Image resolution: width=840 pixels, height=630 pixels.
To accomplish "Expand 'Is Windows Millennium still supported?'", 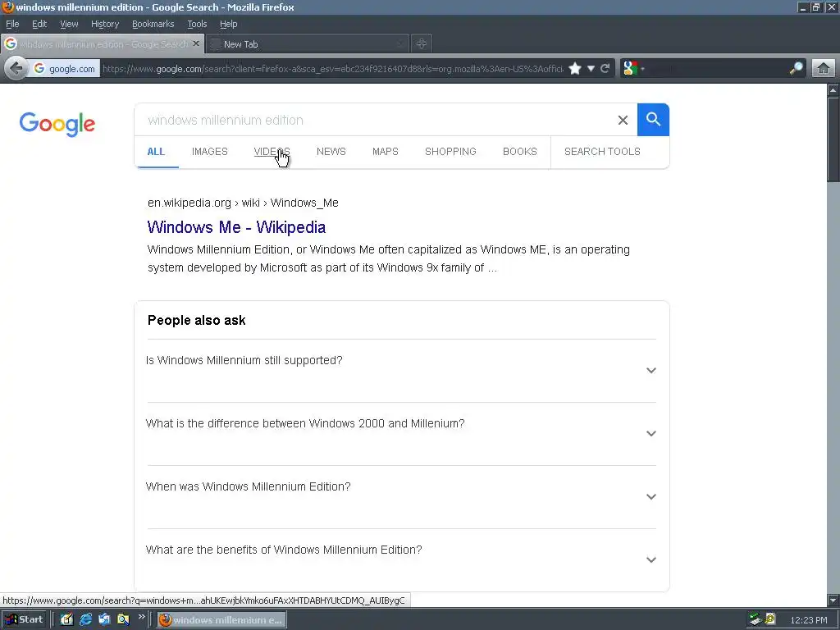I will pos(401,370).
